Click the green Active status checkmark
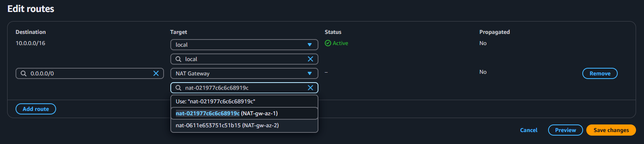This screenshot has height=144, width=644. [x=328, y=43]
